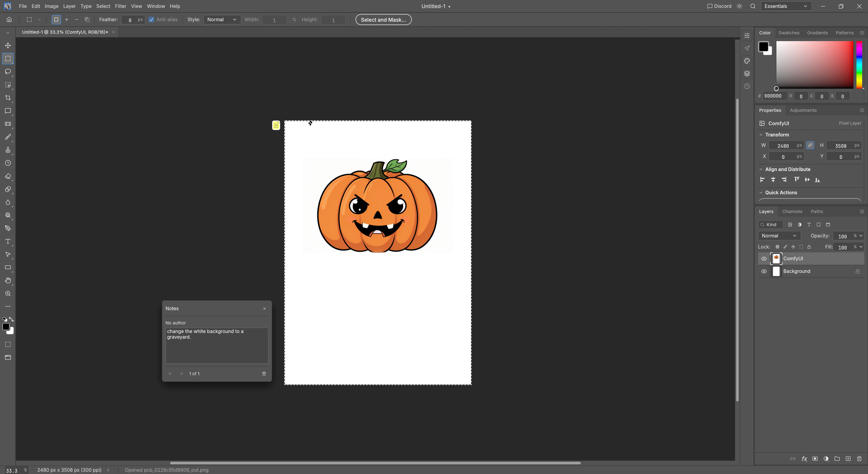Collapse the Align and Distribute section
Screen dimensions: 868x474
click(761, 169)
